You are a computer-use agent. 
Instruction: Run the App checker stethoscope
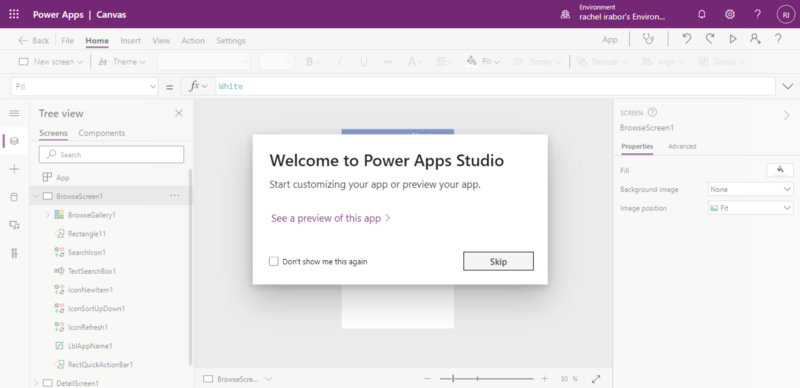(648, 39)
